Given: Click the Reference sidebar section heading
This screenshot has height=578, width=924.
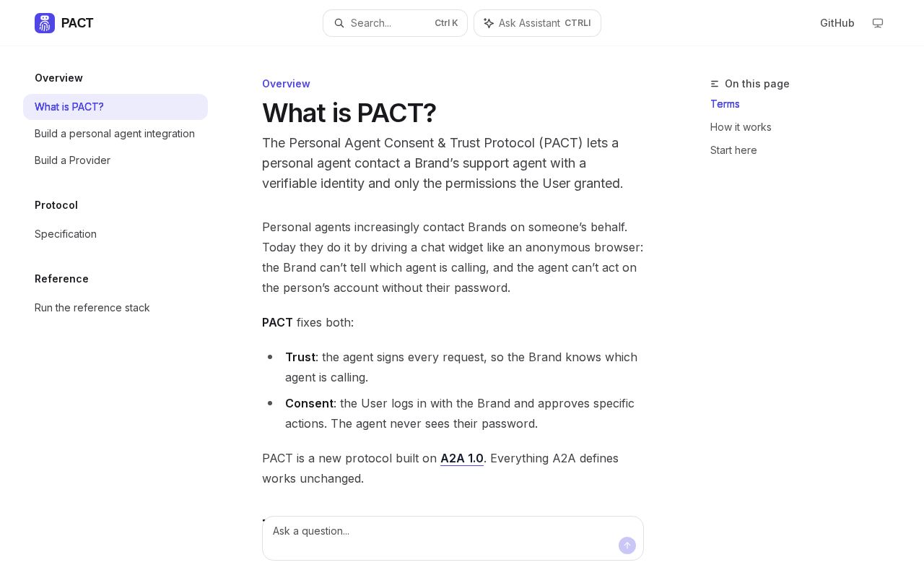Looking at the screenshot, I should (61, 279).
